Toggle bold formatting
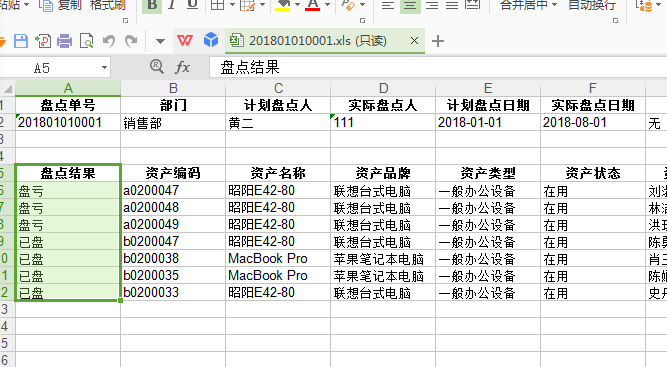 152,5
